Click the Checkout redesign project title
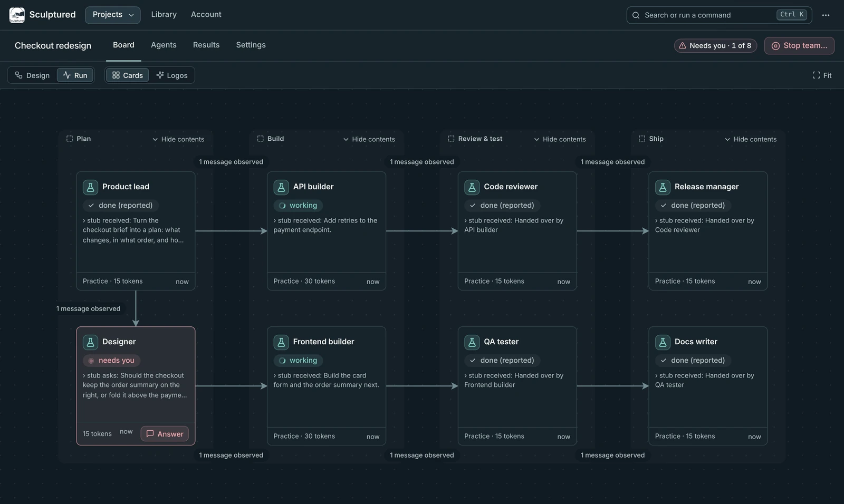 (53, 46)
